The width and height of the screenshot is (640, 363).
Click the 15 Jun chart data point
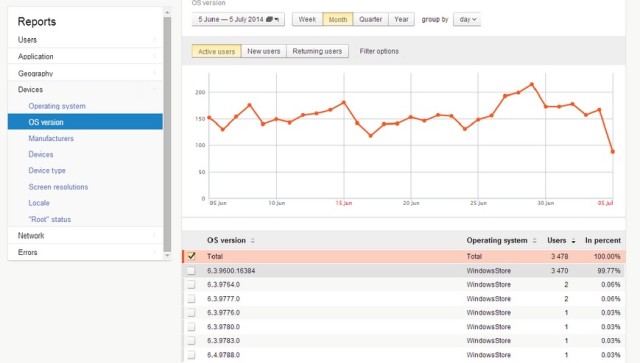pos(344,102)
